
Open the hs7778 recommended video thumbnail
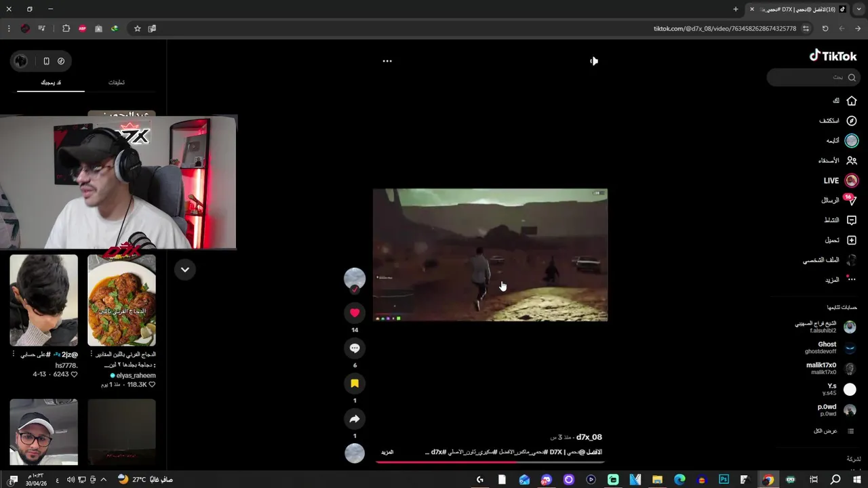tap(43, 300)
